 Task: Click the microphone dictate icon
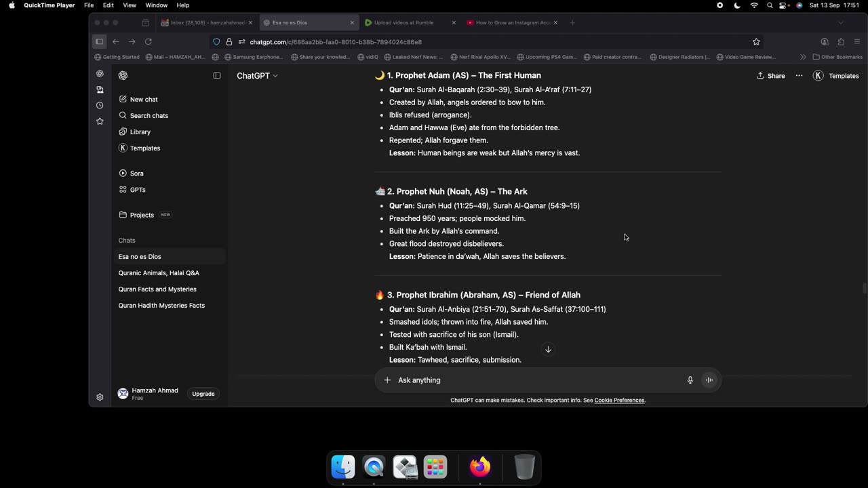click(690, 380)
